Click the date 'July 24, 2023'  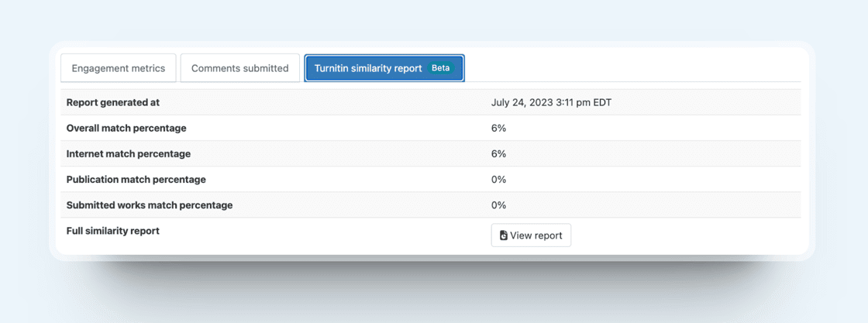click(522, 102)
